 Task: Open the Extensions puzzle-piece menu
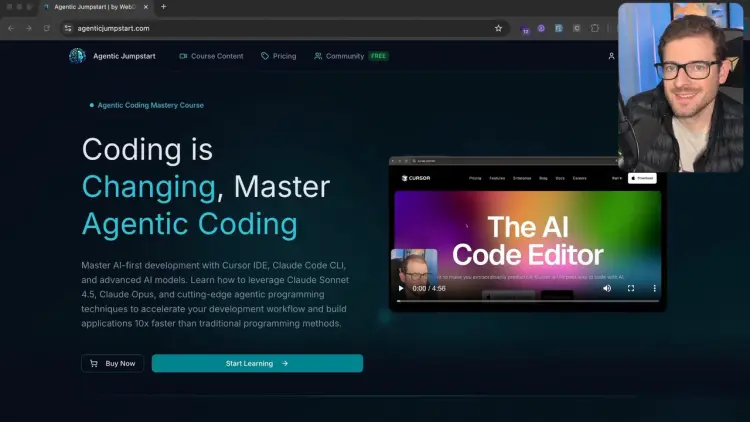(595, 28)
